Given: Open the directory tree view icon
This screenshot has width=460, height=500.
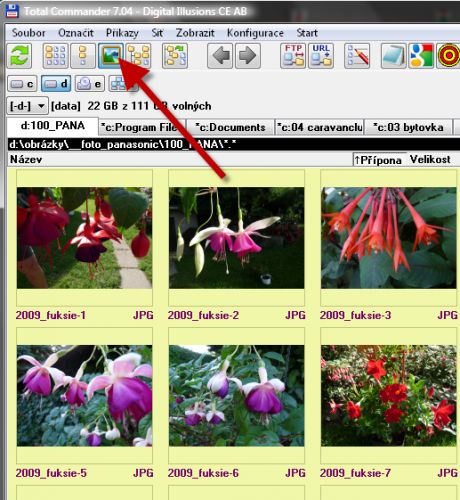Looking at the screenshot, I should (x=139, y=56).
